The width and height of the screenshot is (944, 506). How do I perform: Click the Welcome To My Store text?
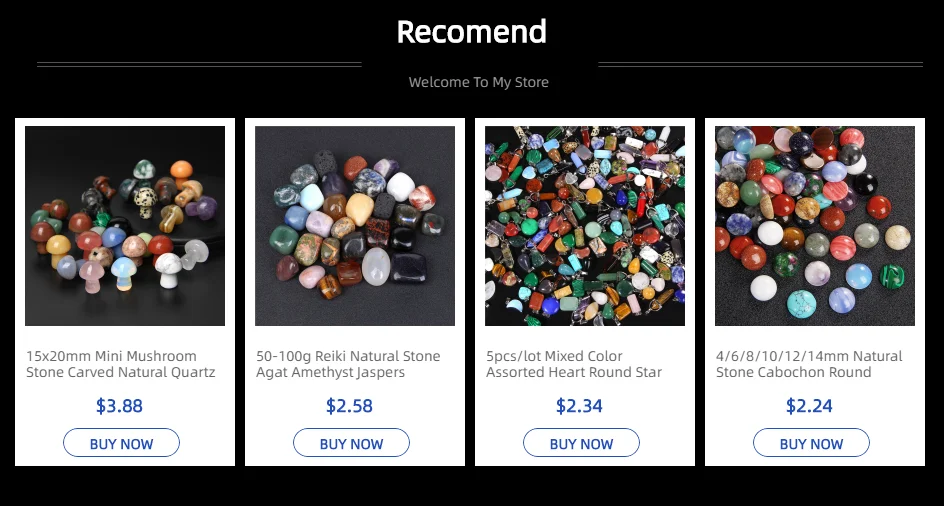tap(479, 82)
